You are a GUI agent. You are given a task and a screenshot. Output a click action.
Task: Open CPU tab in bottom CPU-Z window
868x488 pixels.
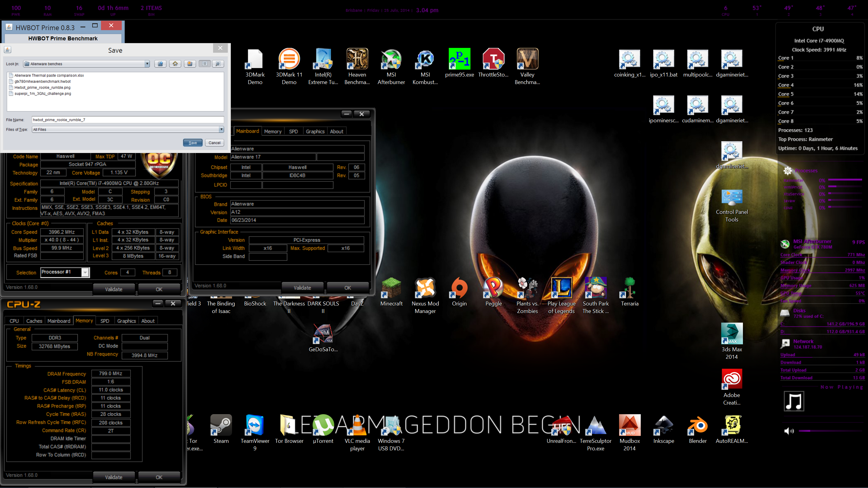coord(14,321)
